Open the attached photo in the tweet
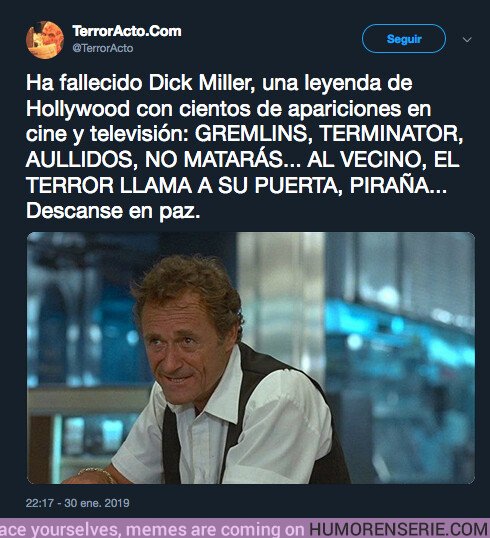Image resolution: width=490 pixels, height=538 pixels. [x=251, y=358]
